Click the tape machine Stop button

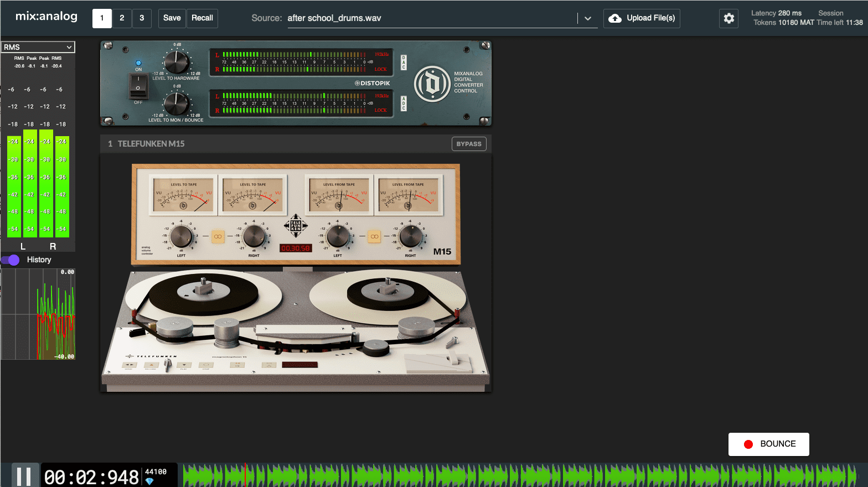[206, 365]
